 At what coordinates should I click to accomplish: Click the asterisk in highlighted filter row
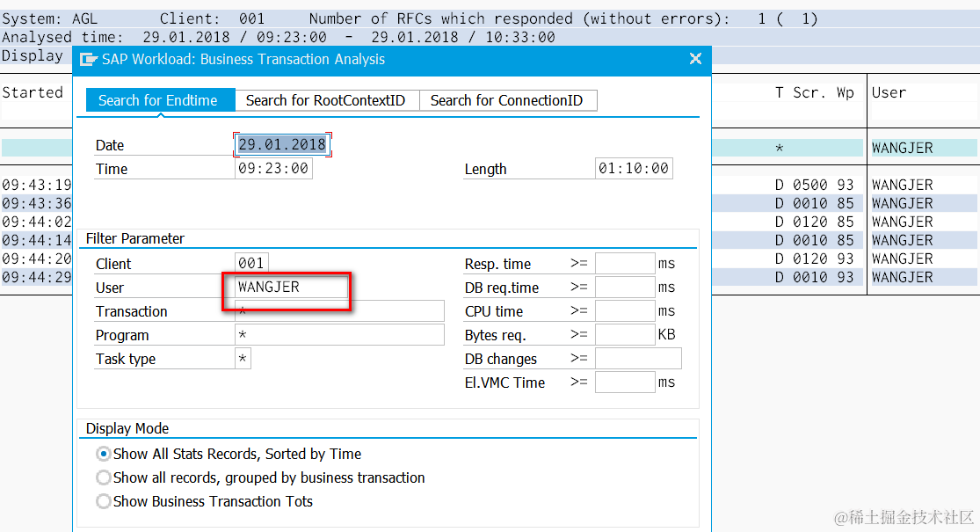pos(779,149)
